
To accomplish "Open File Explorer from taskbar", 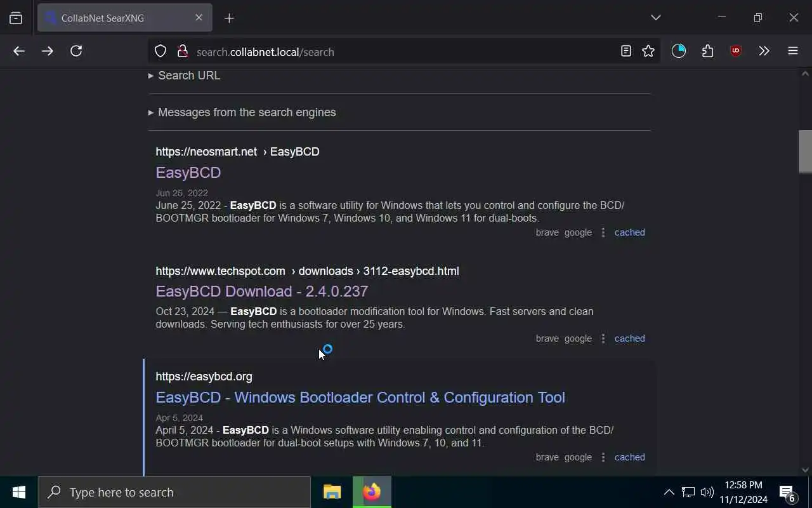I will pos(332,492).
